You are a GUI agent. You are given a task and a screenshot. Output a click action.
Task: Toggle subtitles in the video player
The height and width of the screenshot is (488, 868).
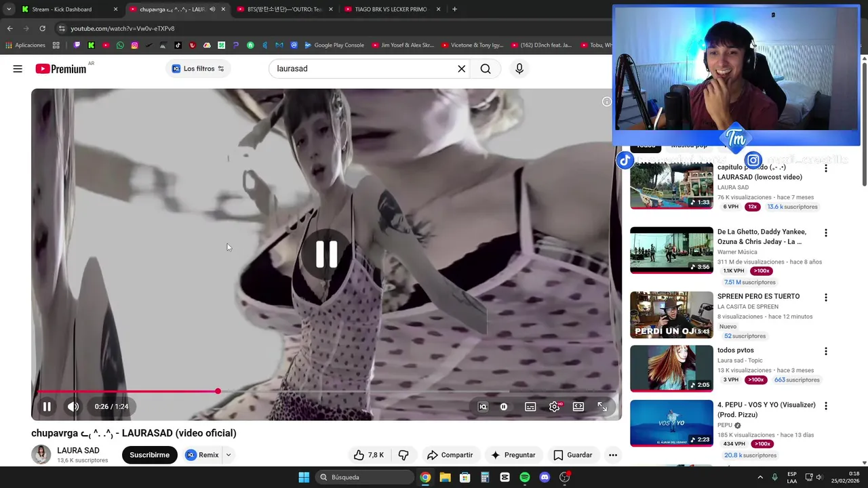(x=530, y=407)
